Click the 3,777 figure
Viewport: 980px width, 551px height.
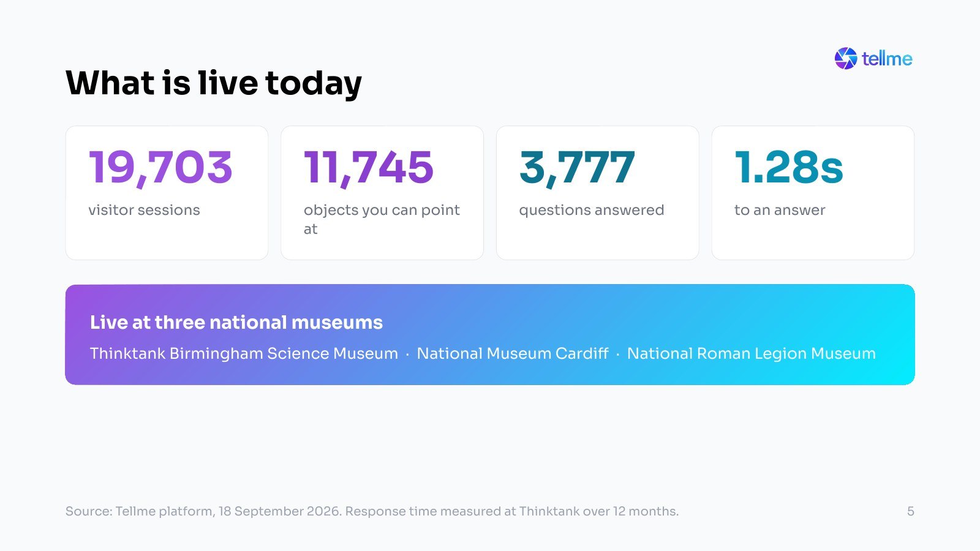click(577, 167)
